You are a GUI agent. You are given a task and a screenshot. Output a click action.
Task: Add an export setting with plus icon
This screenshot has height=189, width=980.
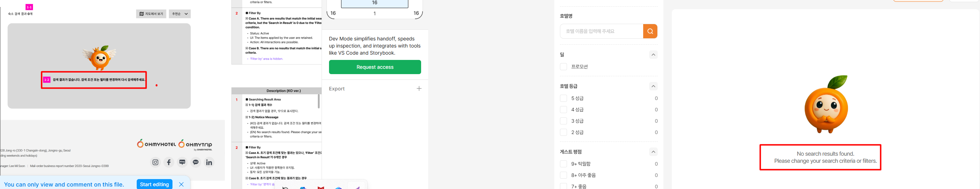419,89
